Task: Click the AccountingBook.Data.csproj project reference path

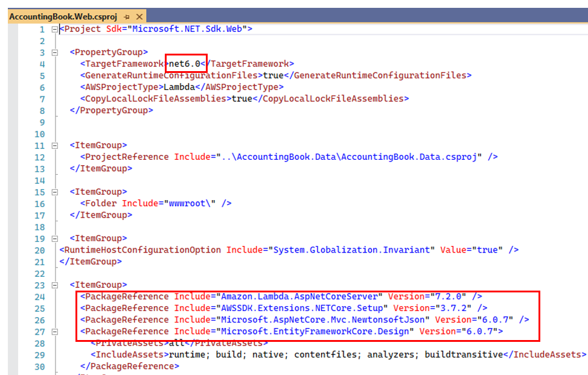Action: pos(349,157)
